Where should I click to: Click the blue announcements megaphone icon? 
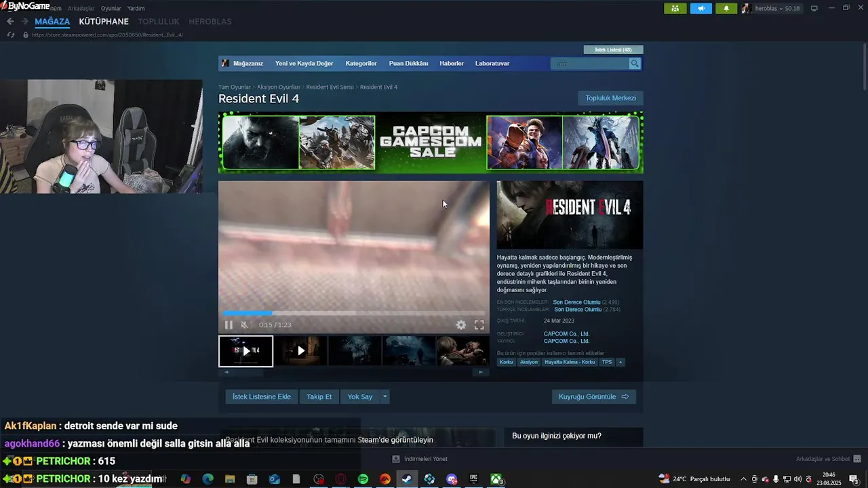coord(701,8)
